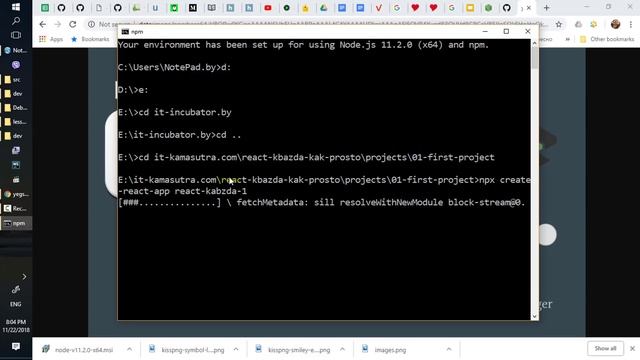Open the 'src' folder taskbar item
The image size is (640, 360).
tap(16, 80)
